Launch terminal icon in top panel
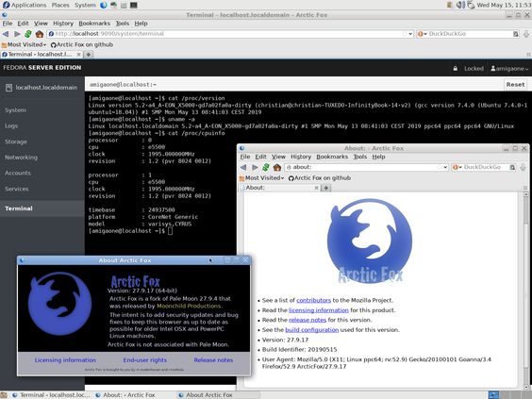The height and width of the screenshot is (399, 532). (134, 5)
